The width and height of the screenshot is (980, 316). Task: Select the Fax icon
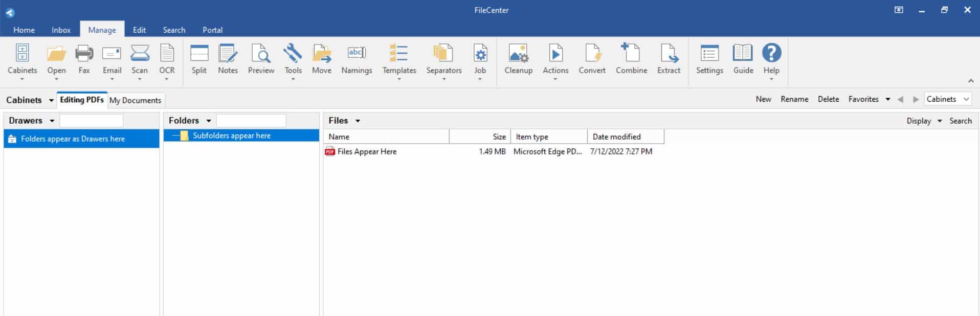point(84,53)
